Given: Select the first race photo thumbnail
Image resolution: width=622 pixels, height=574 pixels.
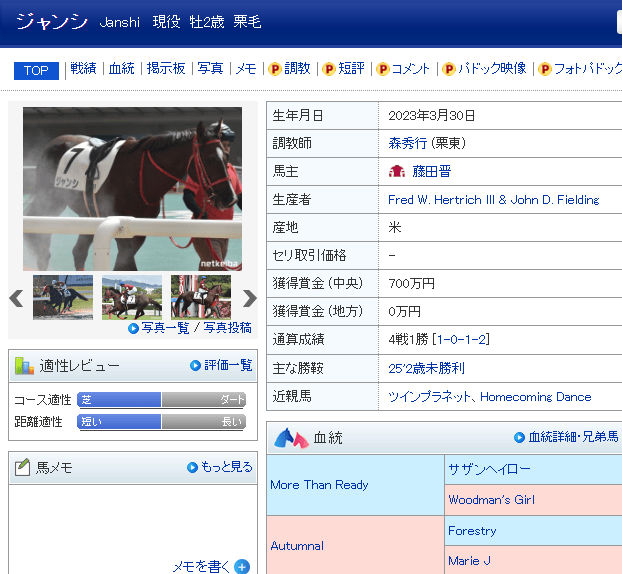Looking at the screenshot, I should pyautogui.click(x=63, y=298).
